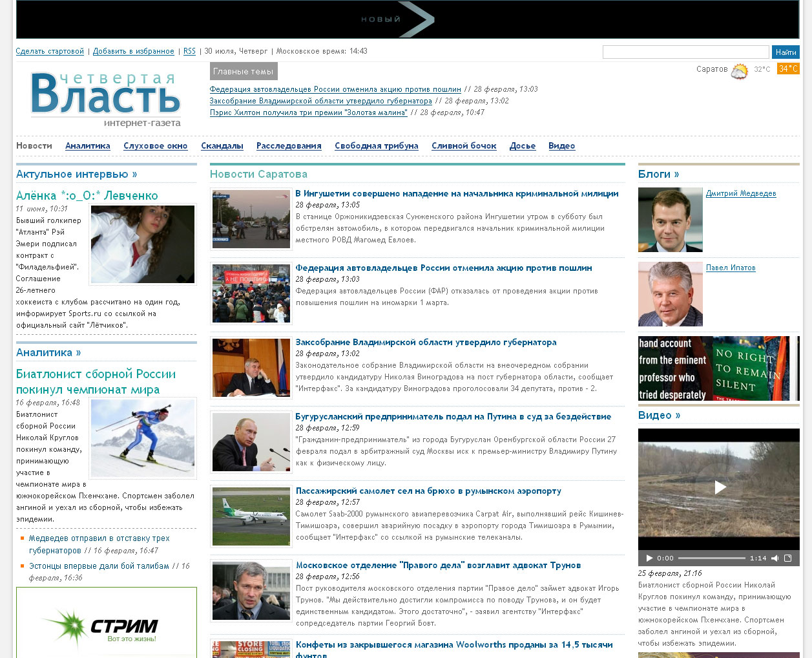
Task: Open headline Федерация автовладельцев отменила акцию
Action: tap(444, 268)
